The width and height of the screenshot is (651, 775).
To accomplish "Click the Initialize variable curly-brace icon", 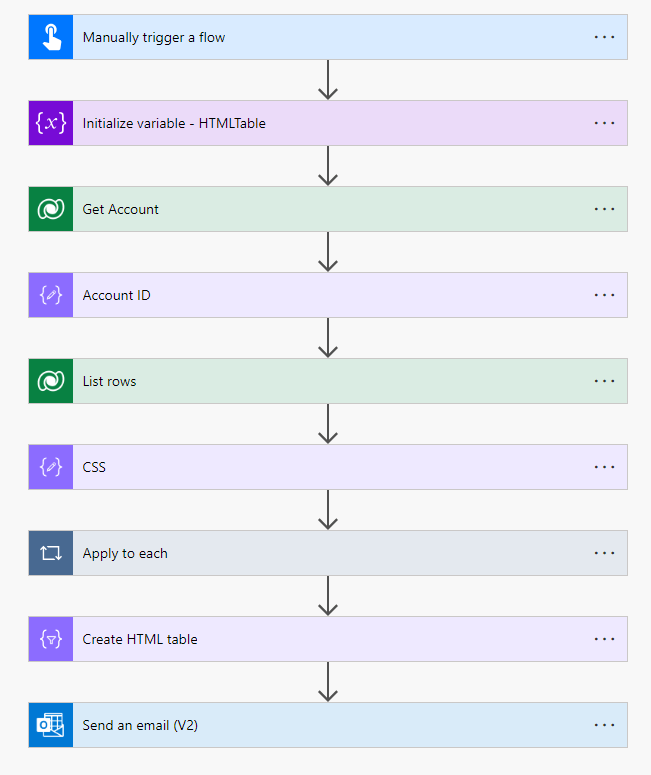I will [51, 123].
